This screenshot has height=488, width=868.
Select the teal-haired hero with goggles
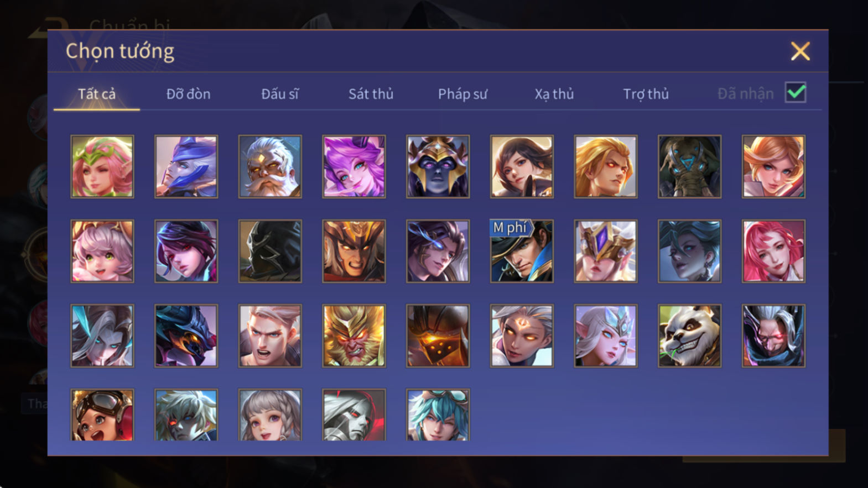tap(438, 414)
